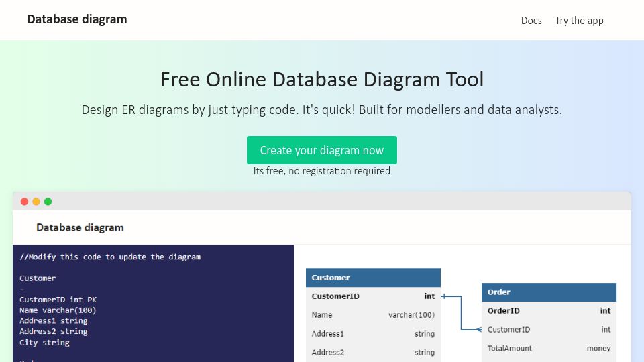
Task: Click the relationship connector line between tables
Action: (x=462, y=313)
